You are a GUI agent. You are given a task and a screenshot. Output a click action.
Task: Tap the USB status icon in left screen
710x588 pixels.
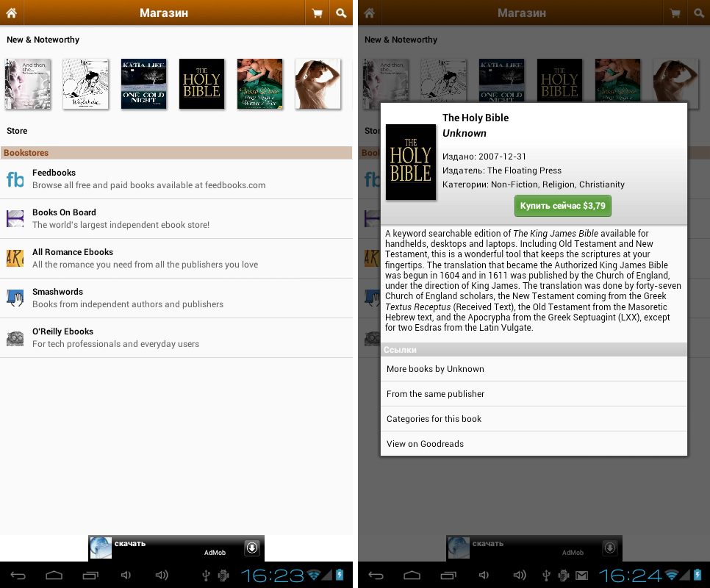click(206, 576)
